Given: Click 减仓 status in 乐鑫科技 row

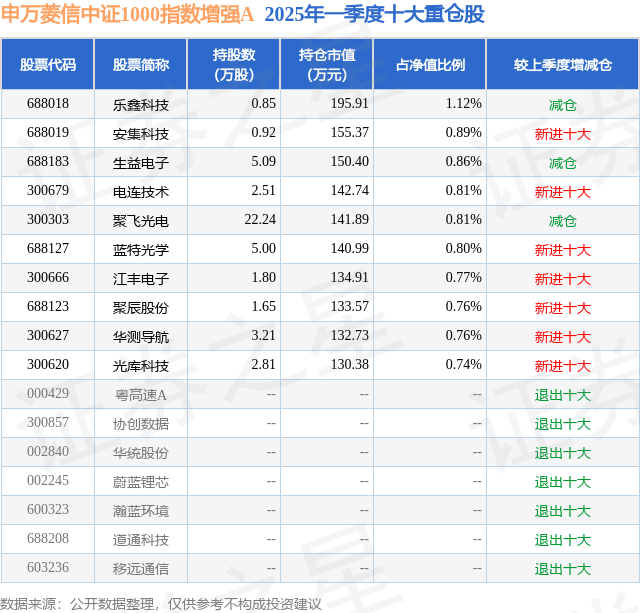Looking at the screenshot, I should coord(563,105).
